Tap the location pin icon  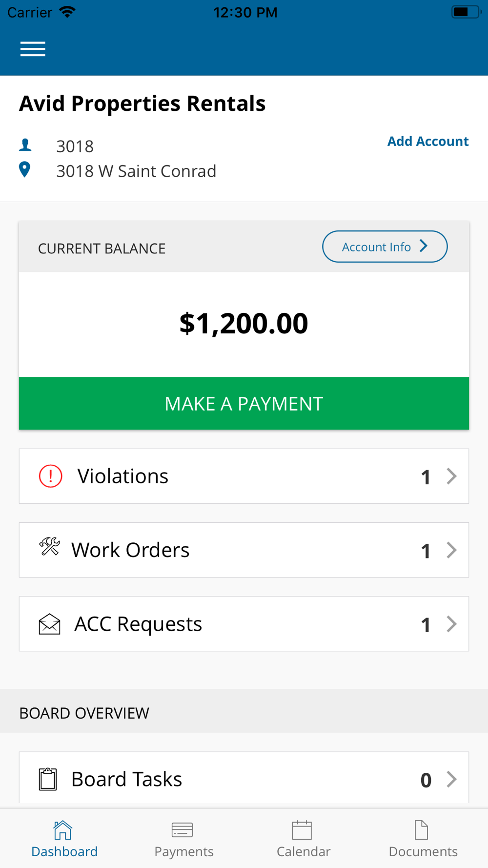[x=24, y=169]
